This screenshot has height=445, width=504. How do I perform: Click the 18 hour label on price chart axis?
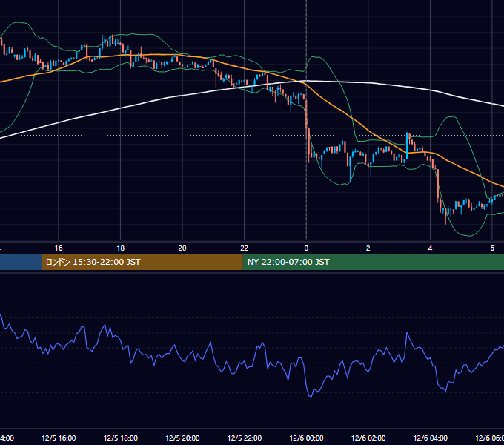(x=121, y=248)
